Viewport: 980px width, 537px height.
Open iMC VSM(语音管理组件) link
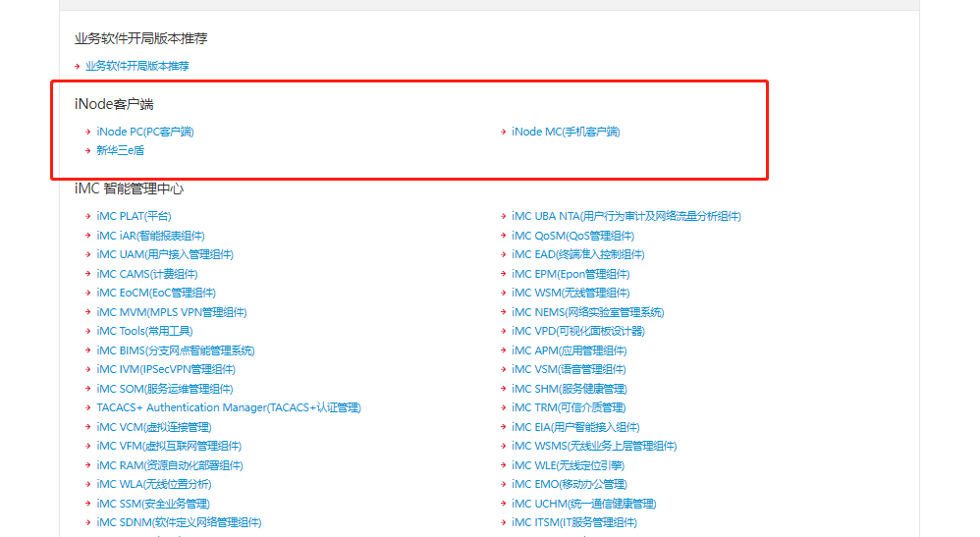569,369
